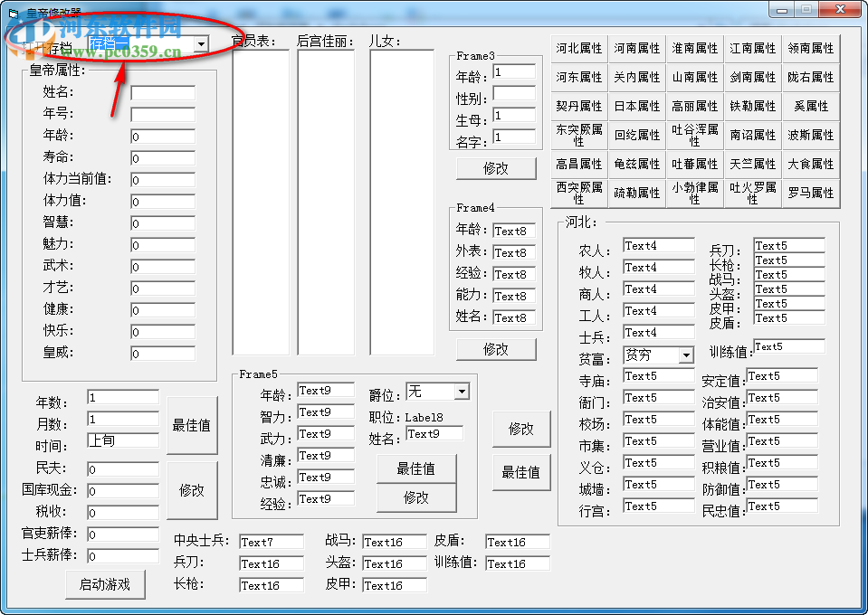The width and height of the screenshot is (868, 615).
Task: Open the 爵位 dropdown showing 无
Action: click(x=462, y=391)
